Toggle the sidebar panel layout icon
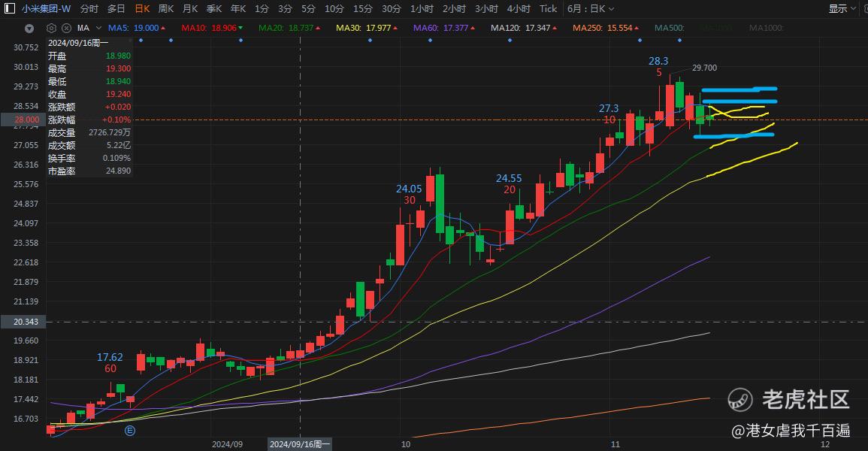The width and height of the screenshot is (868, 451). 10,9
